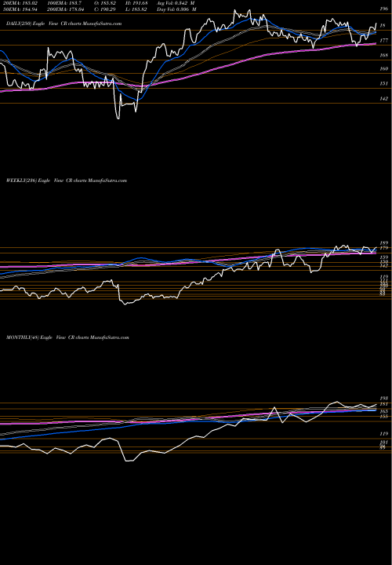Select the high price 'H:' value
The height and width of the screenshot is (565, 392).
[x=135, y=2]
